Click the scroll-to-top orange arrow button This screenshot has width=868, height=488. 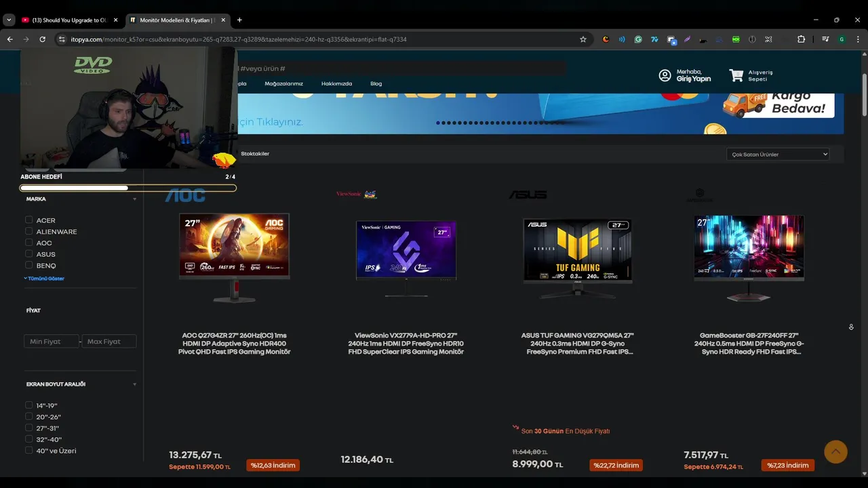tap(835, 451)
